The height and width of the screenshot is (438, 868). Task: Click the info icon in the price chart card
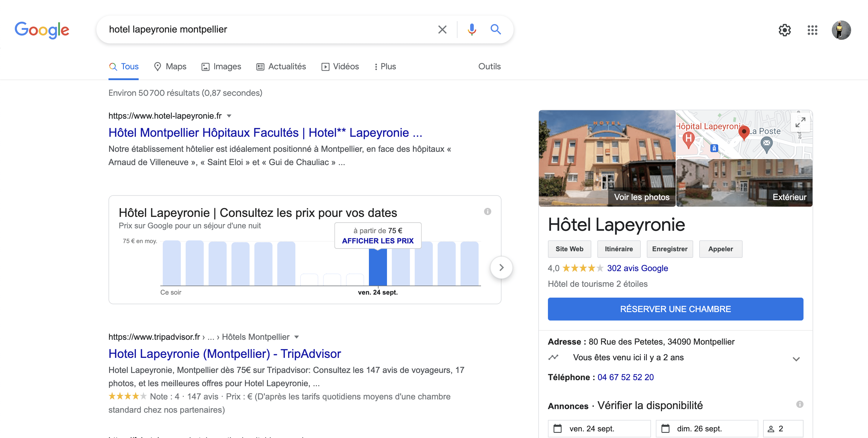(487, 211)
